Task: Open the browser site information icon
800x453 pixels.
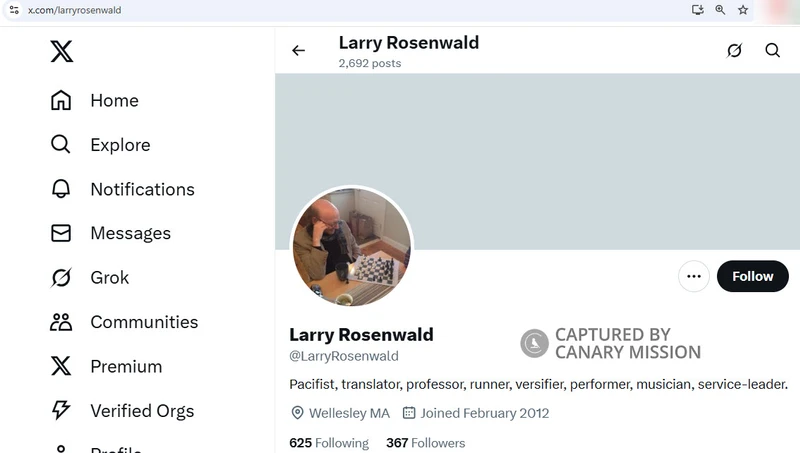Action: point(14,10)
